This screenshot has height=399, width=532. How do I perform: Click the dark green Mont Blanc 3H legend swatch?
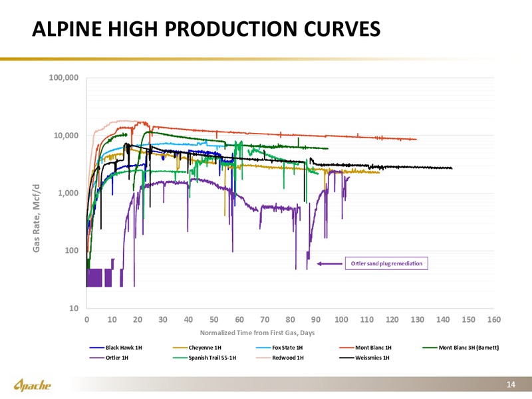430,347
